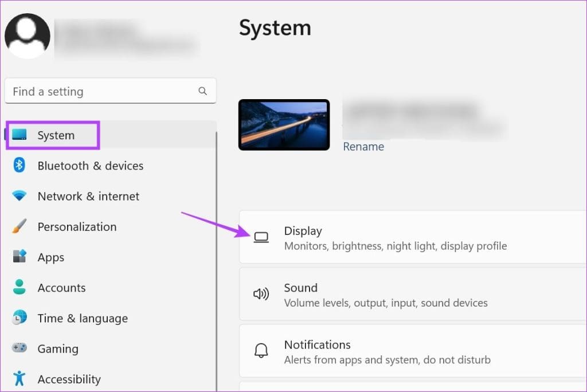This screenshot has width=587, height=392.
Task: Open the Sound settings row
Action: pyautogui.click(x=401, y=293)
